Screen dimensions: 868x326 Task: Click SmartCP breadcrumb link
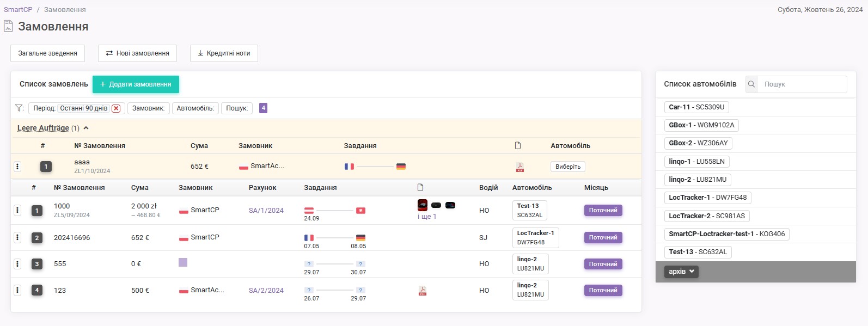pyautogui.click(x=18, y=9)
